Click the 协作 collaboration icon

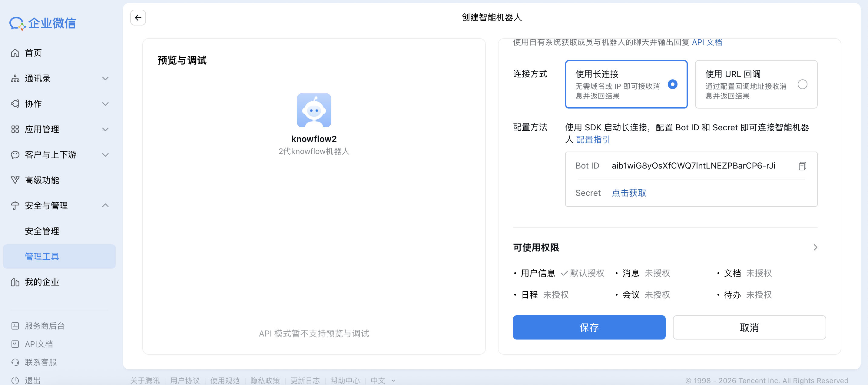(15, 104)
